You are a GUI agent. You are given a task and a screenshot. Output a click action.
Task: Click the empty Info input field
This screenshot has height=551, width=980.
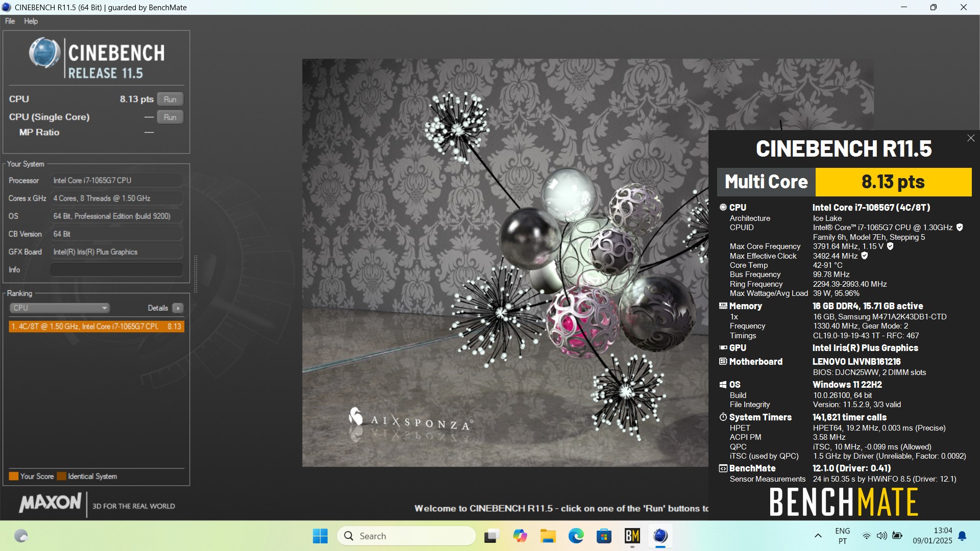coord(116,269)
